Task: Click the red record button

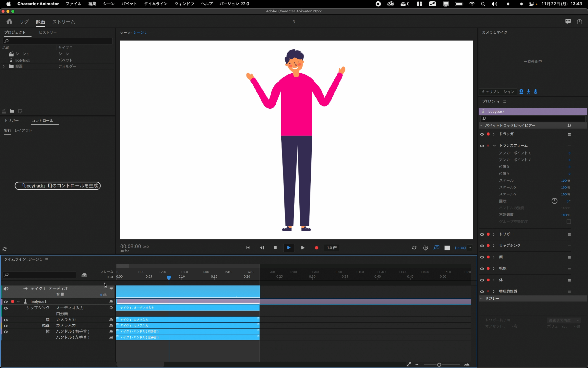Action: point(317,248)
